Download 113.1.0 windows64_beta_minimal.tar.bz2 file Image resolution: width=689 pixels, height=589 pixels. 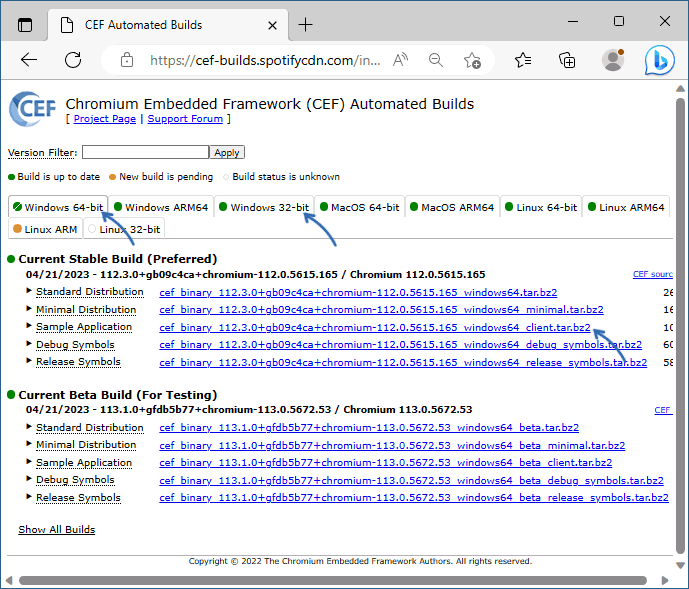point(392,446)
